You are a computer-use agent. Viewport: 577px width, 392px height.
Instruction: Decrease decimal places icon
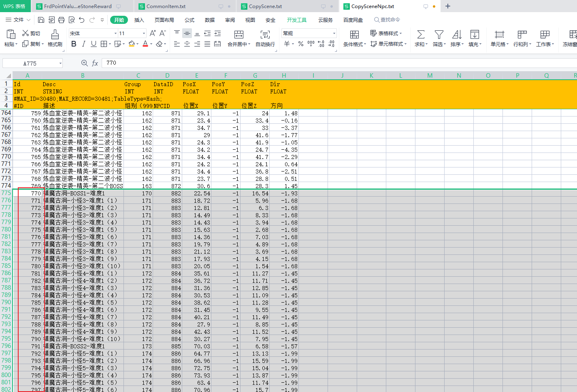pos(331,44)
